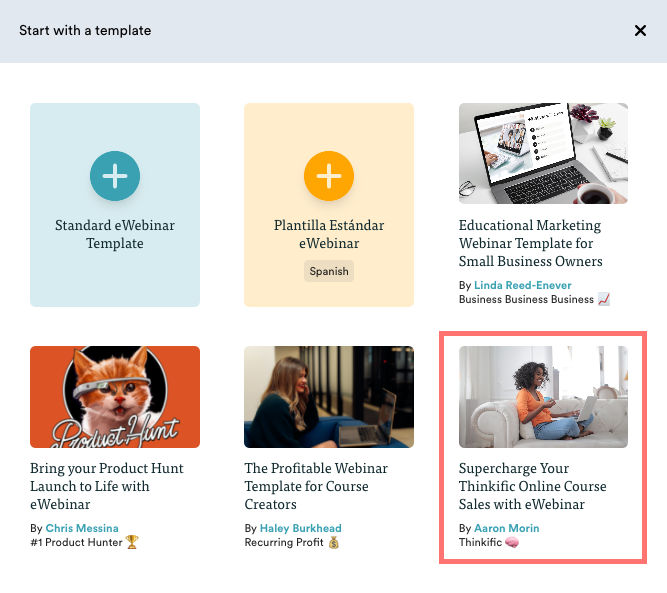Open author link Chris Messina
Screen dimensions: 667x593
pos(82,528)
